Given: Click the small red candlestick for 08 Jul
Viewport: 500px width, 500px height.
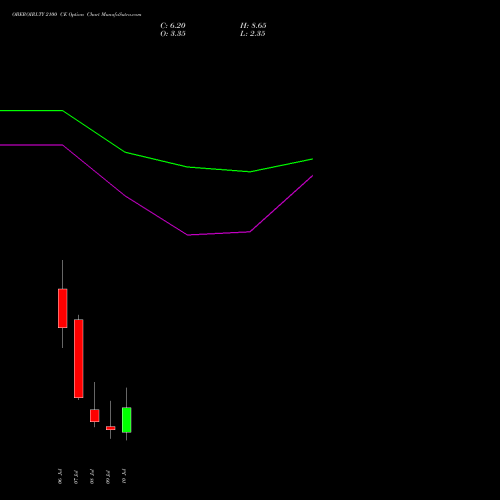Looking at the screenshot, I should click(95, 415).
